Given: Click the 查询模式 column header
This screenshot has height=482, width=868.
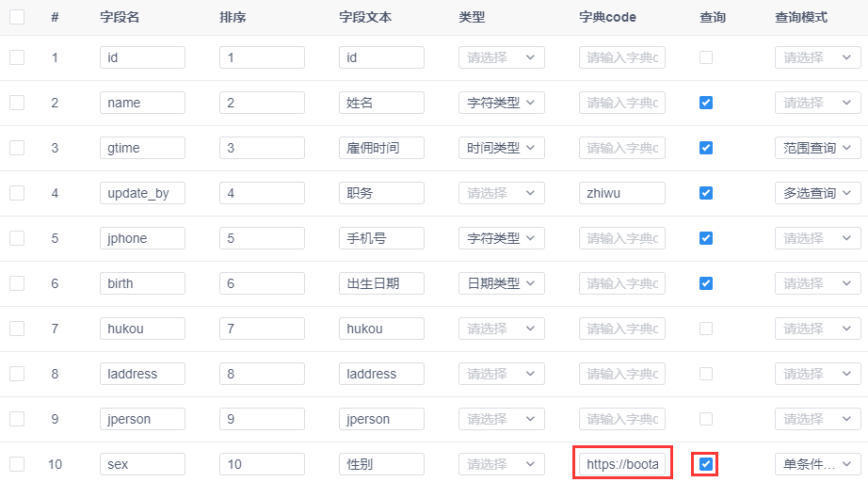Looking at the screenshot, I should (801, 17).
